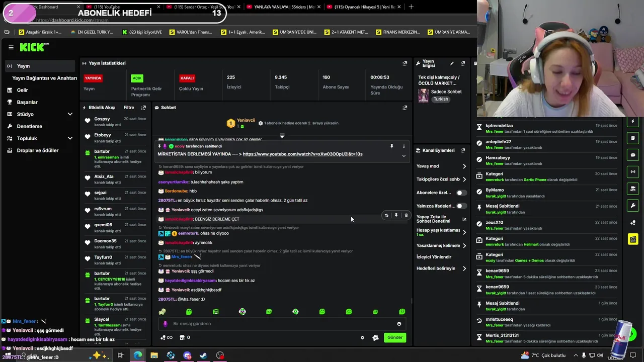
Task: Toggle Abonelere özel sohbet switch
Action: (461, 193)
